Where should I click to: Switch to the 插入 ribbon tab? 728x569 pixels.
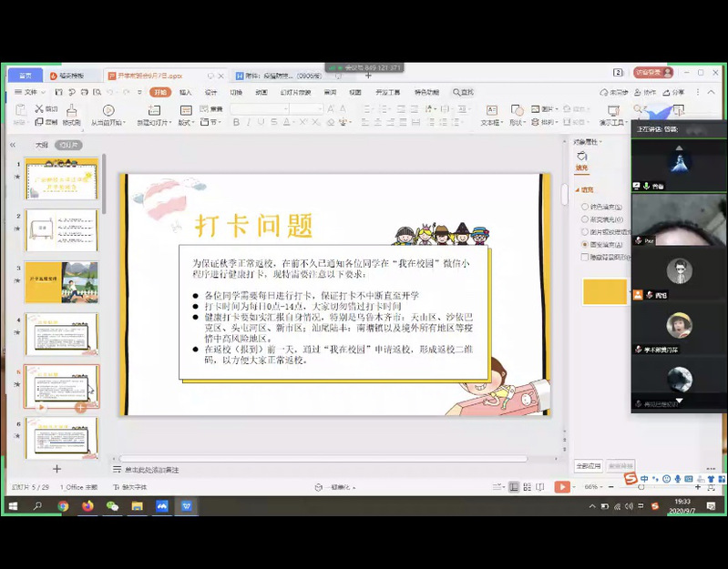coord(186,92)
